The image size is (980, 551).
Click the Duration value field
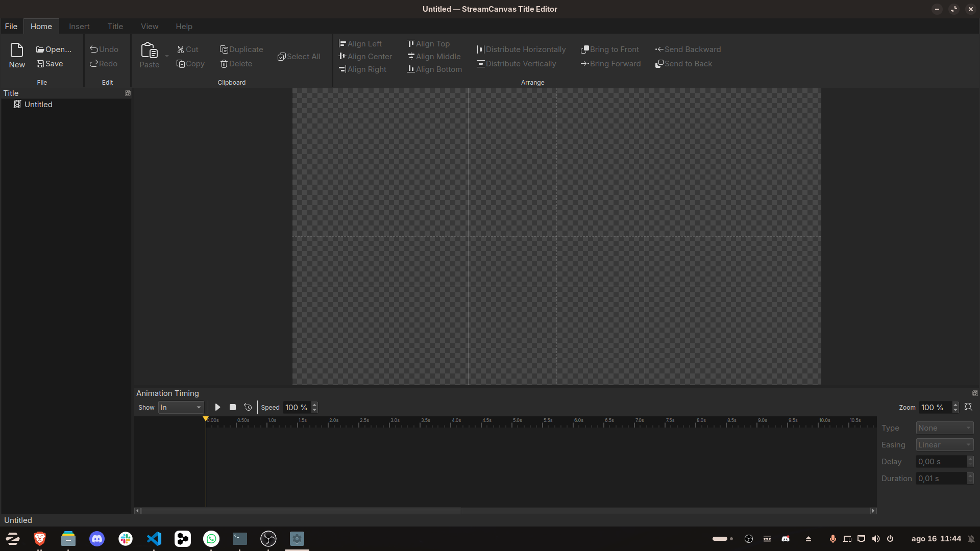point(942,479)
